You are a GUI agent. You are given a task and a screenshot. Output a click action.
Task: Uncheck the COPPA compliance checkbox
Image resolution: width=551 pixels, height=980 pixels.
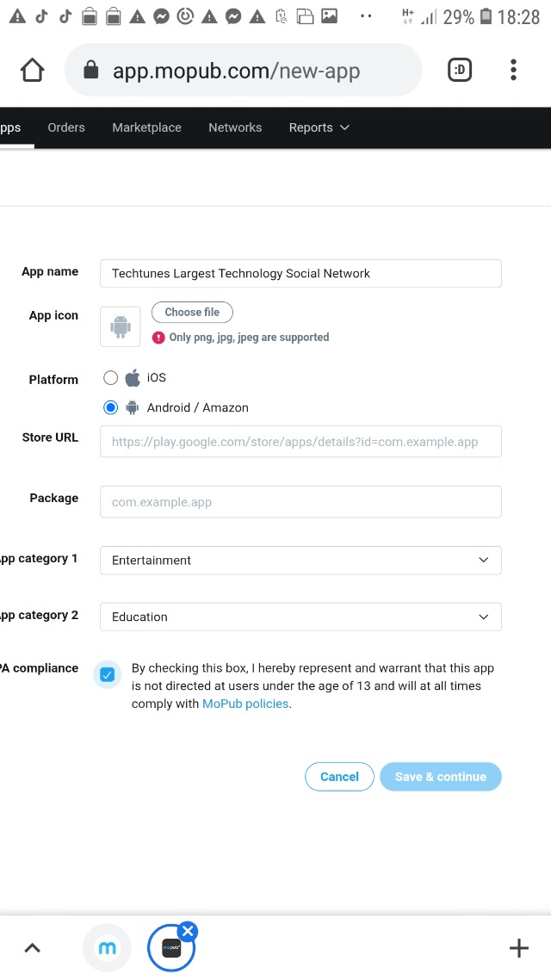point(107,674)
